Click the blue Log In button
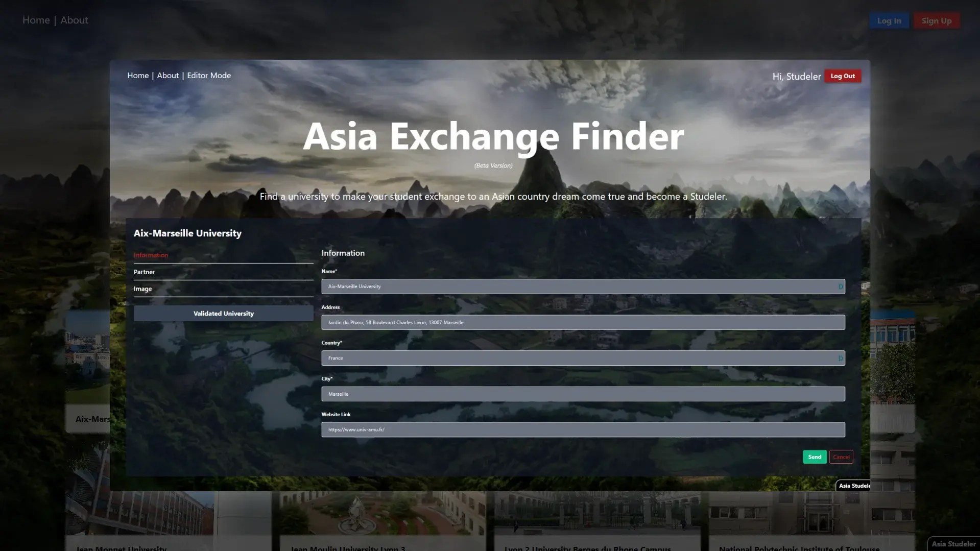 click(x=889, y=21)
